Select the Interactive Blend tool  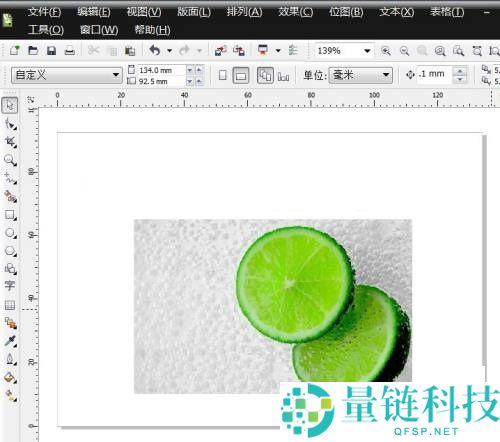tap(10, 323)
